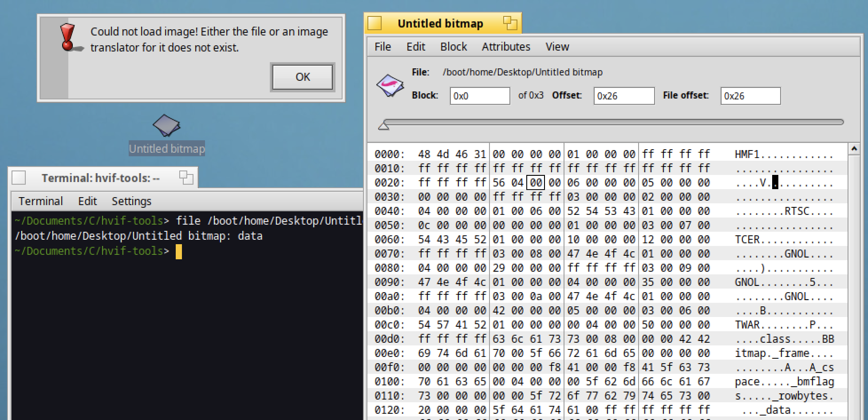Open the File menu in DiskProbe

pos(383,47)
